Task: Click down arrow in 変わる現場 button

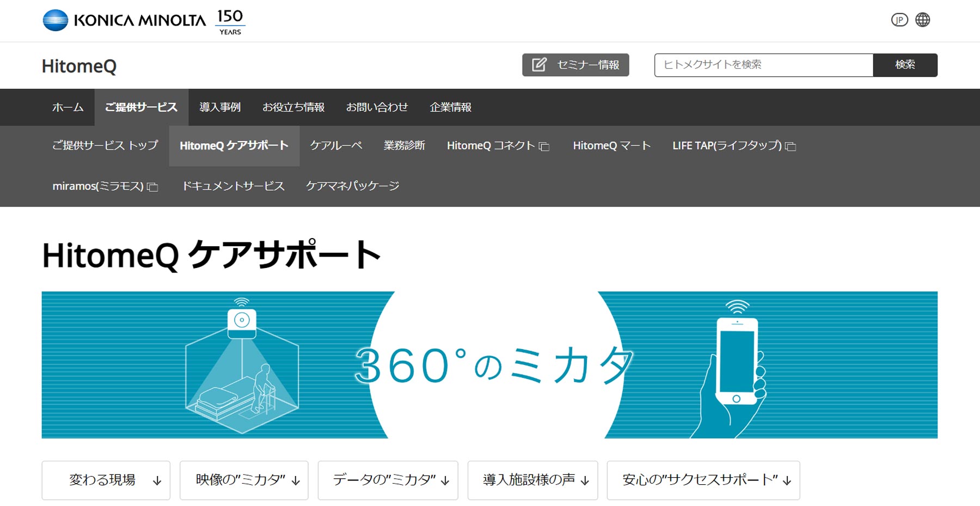Action: pyautogui.click(x=157, y=481)
